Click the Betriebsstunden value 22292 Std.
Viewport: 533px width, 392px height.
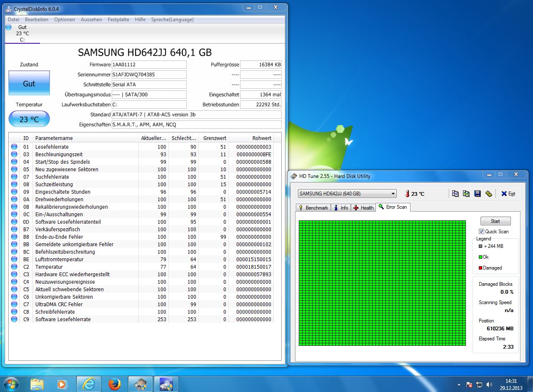point(261,105)
